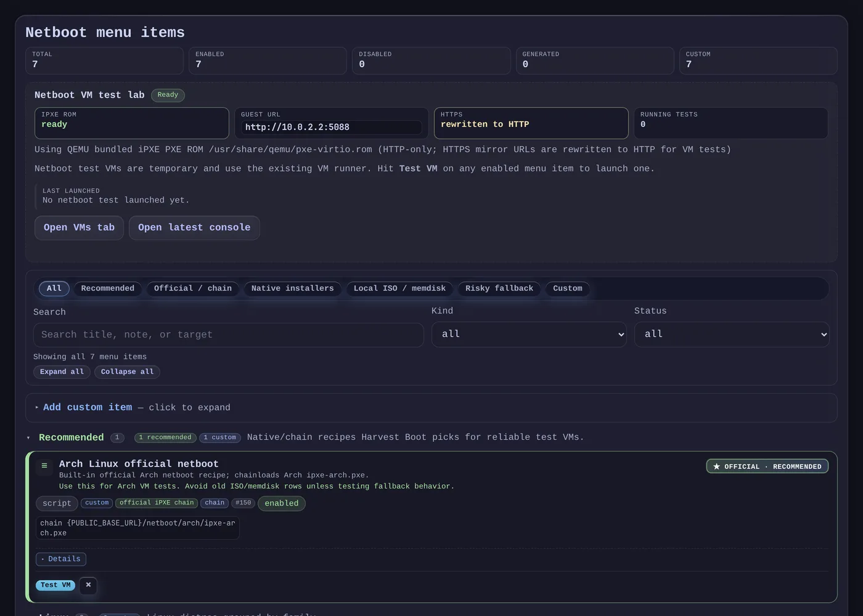The image size is (863, 616).
Task: Select the All filter tab
Action: 54,288
